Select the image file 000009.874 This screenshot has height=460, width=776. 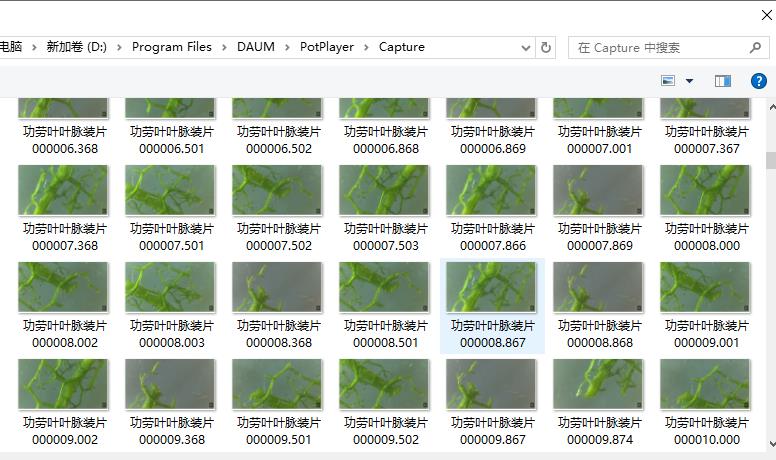(x=599, y=385)
